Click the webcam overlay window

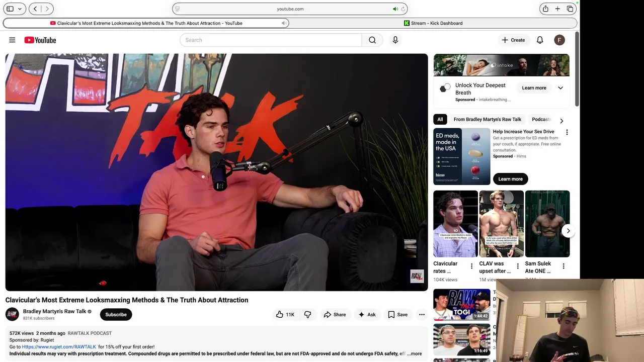pyautogui.click(x=570, y=320)
